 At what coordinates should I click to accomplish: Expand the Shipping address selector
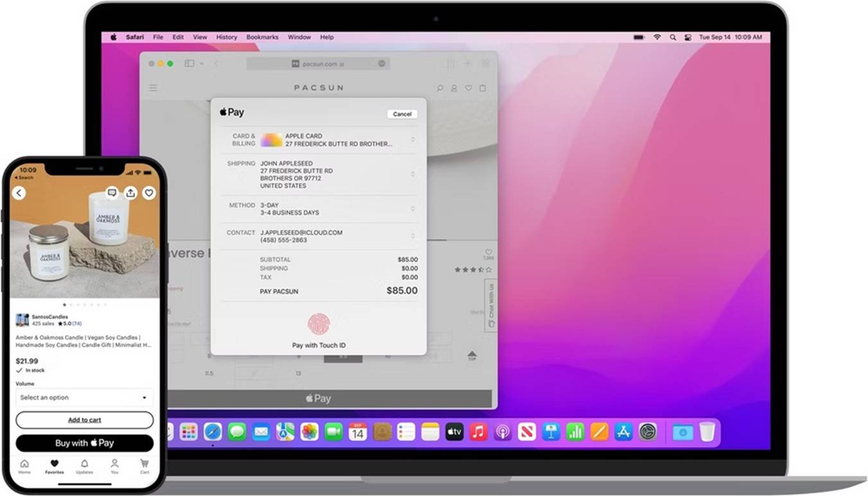coord(413,174)
